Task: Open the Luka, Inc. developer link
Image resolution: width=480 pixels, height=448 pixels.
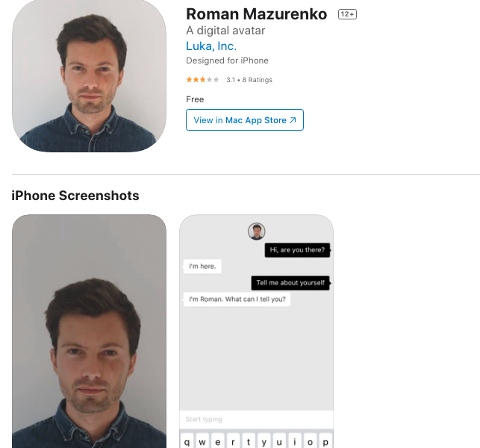Action: (x=211, y=46)
